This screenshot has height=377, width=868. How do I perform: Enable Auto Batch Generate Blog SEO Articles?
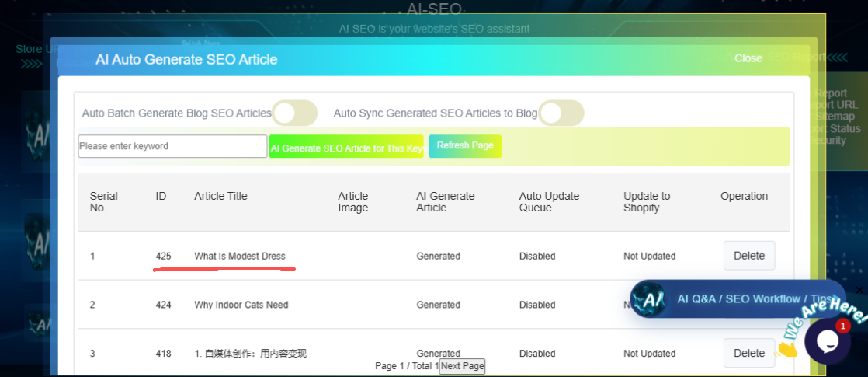coord(295,113)
